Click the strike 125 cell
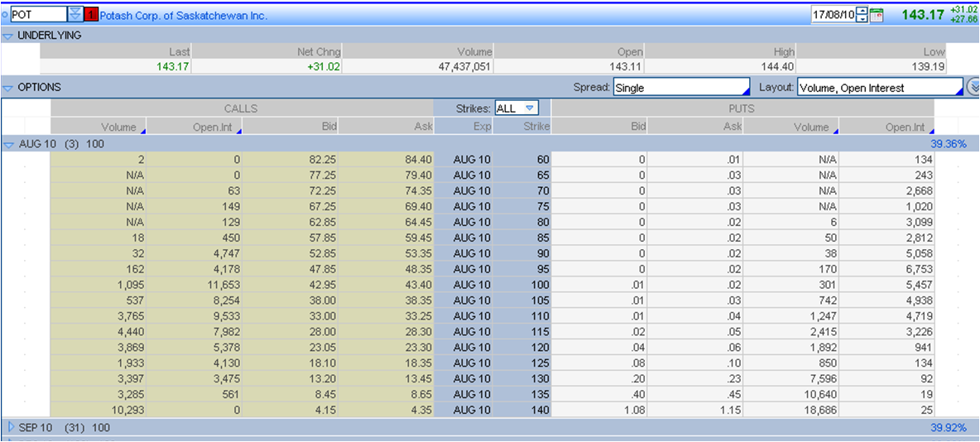The height and width of the screenshot is (442, 980). pyautogui.click(x=522, y=363)
